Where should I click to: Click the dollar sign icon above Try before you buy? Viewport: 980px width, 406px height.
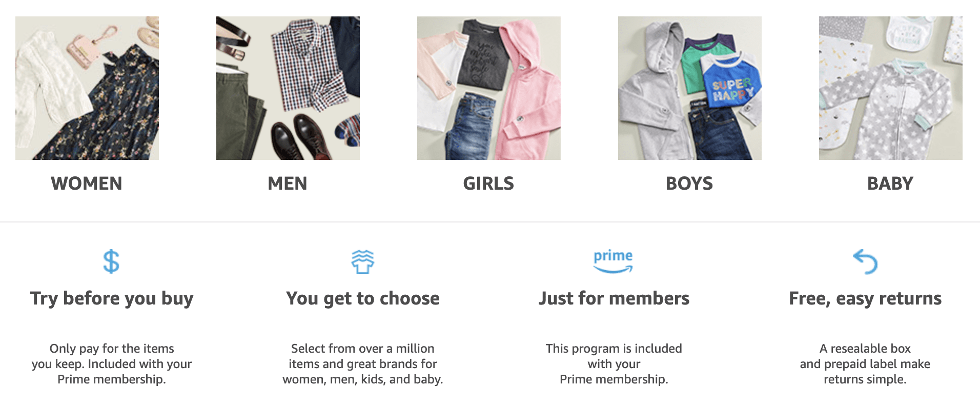[112, 261]
